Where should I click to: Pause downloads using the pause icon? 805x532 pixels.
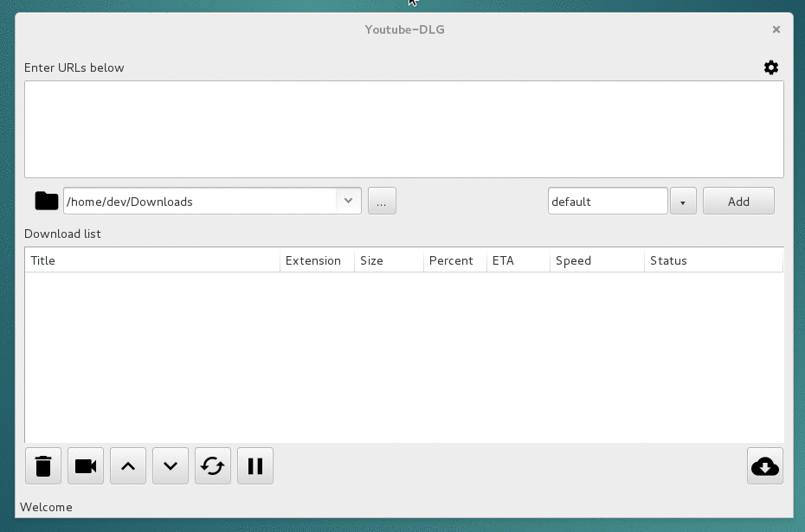(x=254, y=465)
